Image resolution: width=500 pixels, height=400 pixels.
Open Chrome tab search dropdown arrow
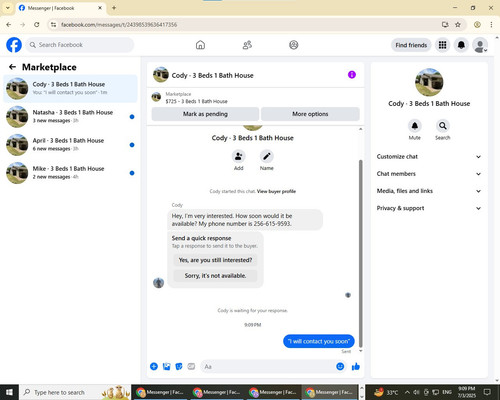(x=8, y=8)
